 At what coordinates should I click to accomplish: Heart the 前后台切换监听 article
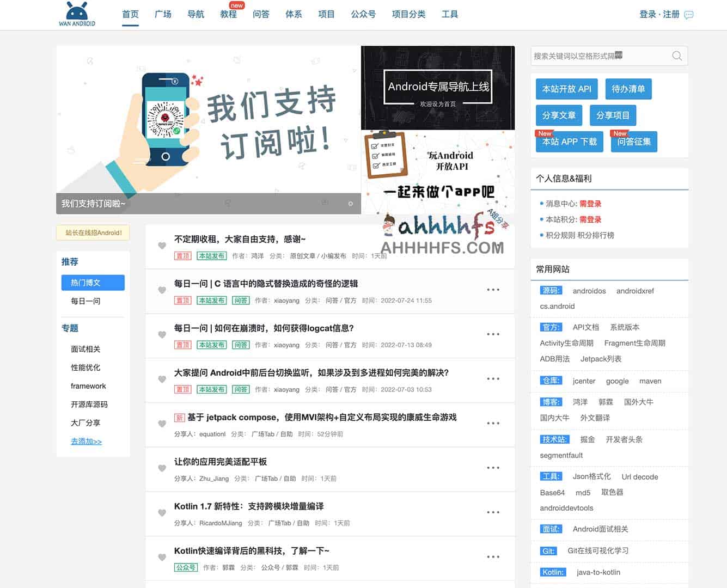[x=162, y=379]
